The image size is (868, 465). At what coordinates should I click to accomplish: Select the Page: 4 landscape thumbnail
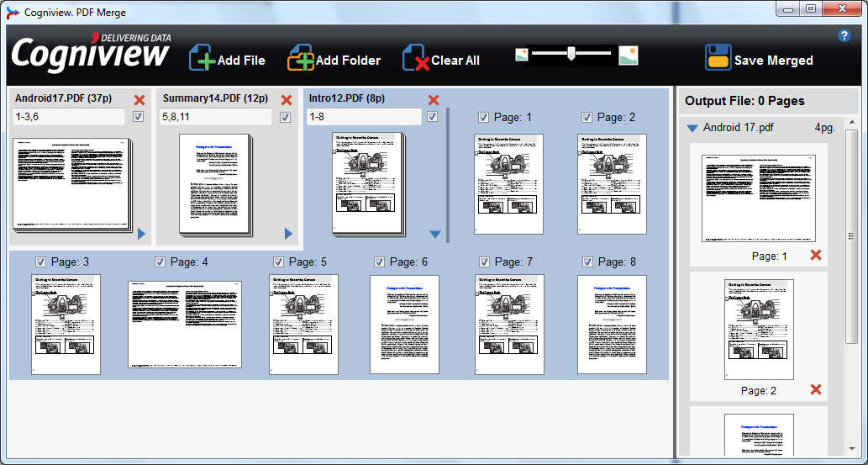(185, 325)
